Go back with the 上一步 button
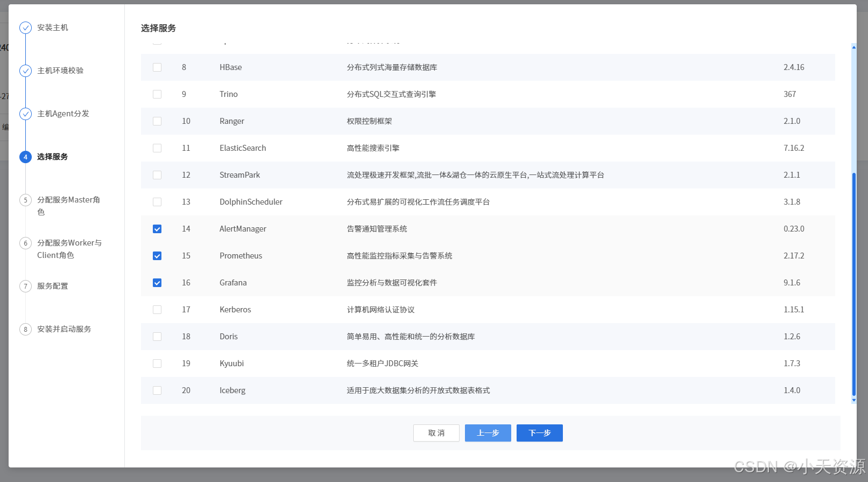The width and height of the screenshot is (868, 482). pyautogui.click(x=488, y=433)
